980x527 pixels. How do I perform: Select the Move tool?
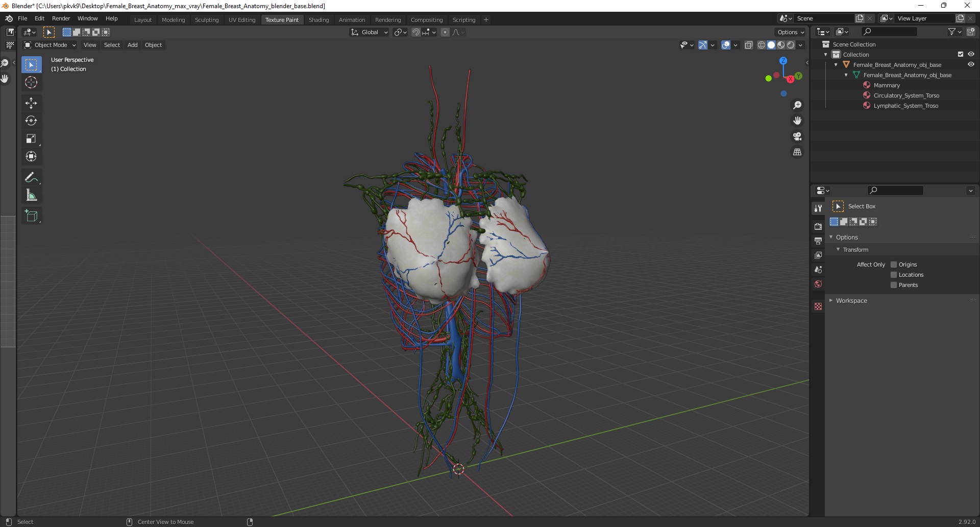point(31,103)
